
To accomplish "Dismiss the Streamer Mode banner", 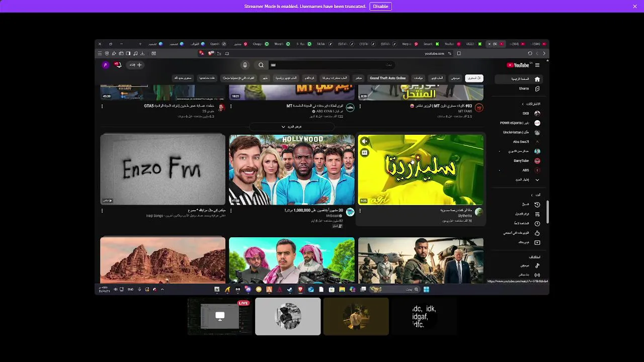I will (635, 7).
